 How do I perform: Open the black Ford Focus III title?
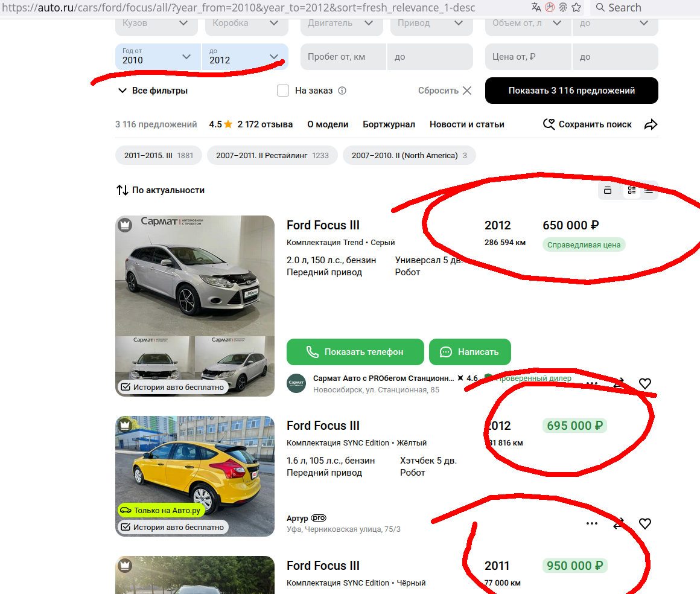coord(323,566)
